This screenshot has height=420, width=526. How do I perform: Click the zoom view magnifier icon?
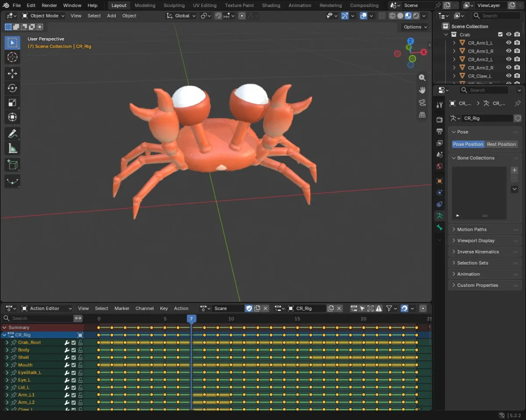(422, 78)
